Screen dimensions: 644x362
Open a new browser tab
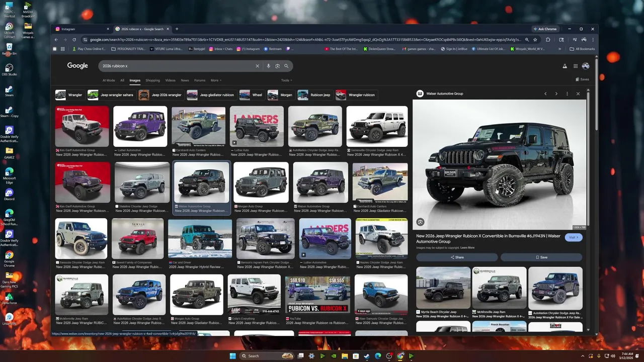[x=177, y=29]
